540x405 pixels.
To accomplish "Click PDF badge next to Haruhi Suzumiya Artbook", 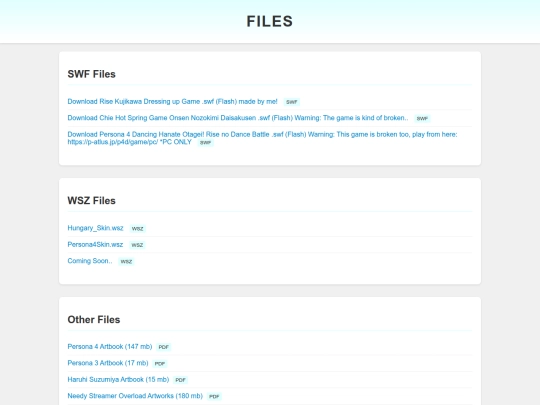I will 180,380.
